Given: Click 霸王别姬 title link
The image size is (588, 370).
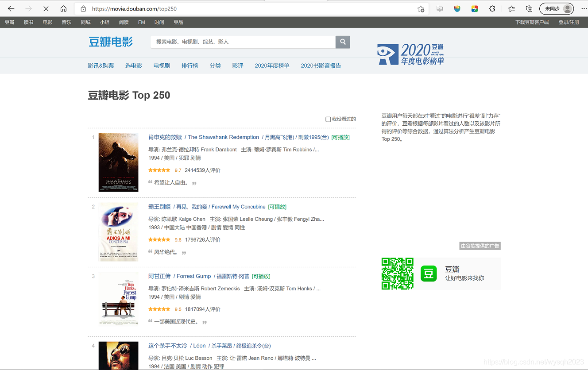Looking at the screenshot, I should (x=159, y=207).
